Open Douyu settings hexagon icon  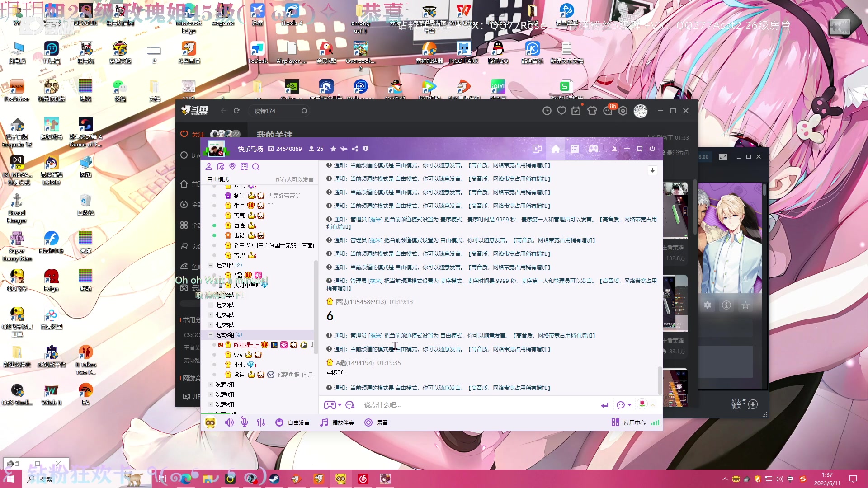623,111
